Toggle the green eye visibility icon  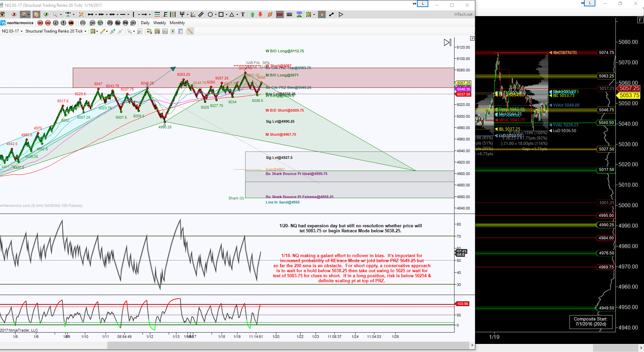click(x=46, y=14)
